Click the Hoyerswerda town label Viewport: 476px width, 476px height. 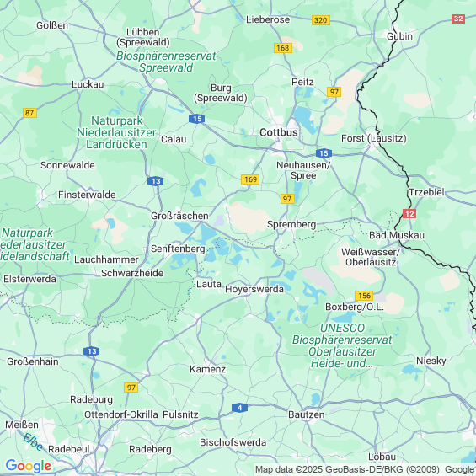click(254, 289)
